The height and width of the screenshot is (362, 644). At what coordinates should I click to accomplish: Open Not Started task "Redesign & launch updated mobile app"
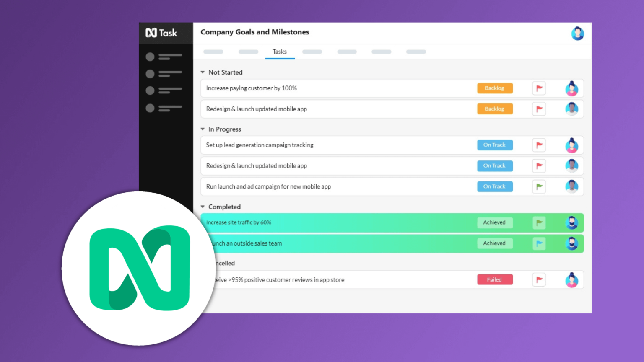click(x=257, y=109)
